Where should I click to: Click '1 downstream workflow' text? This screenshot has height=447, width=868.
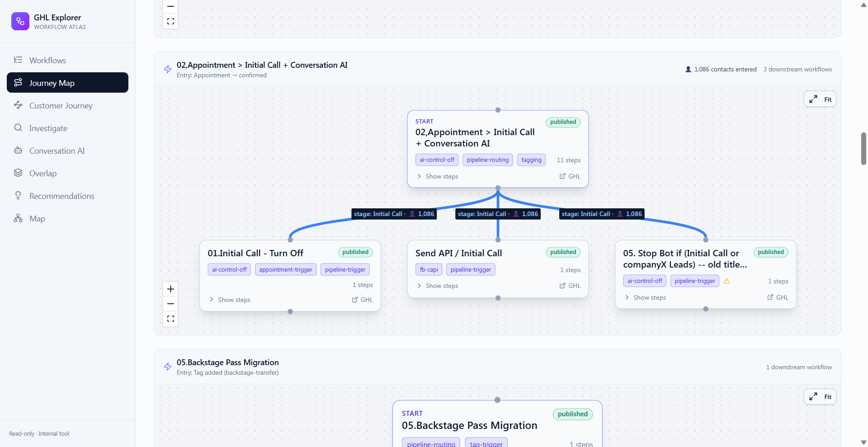(799, 367)
